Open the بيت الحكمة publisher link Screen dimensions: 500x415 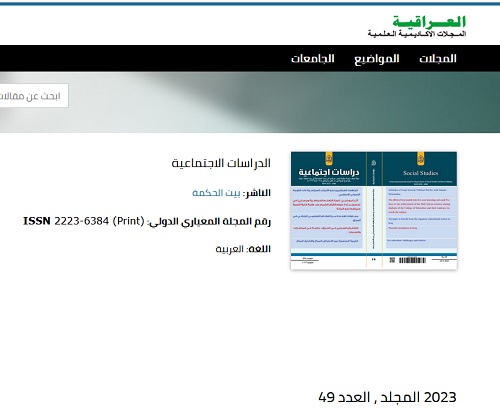[x=216, y=193]
